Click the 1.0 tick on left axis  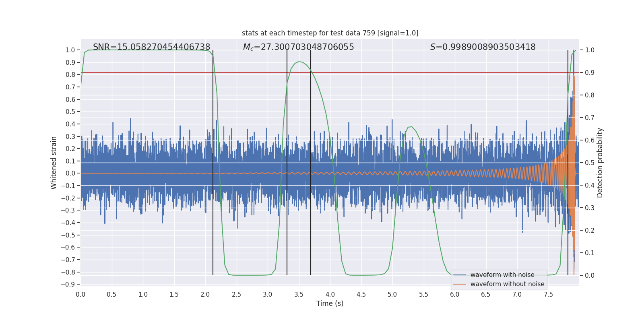[x=70, y=50]
